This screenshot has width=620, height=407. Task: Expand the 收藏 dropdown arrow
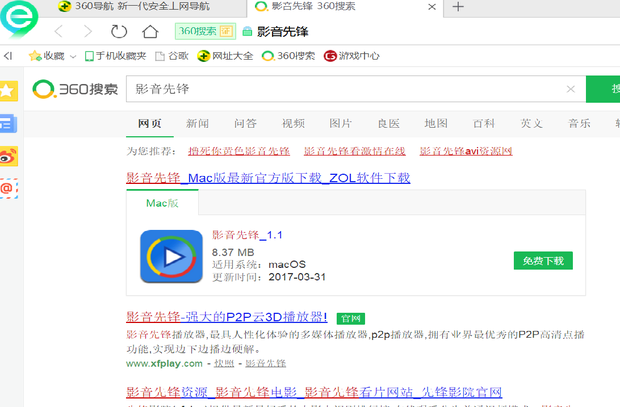(x=73, y=57)
